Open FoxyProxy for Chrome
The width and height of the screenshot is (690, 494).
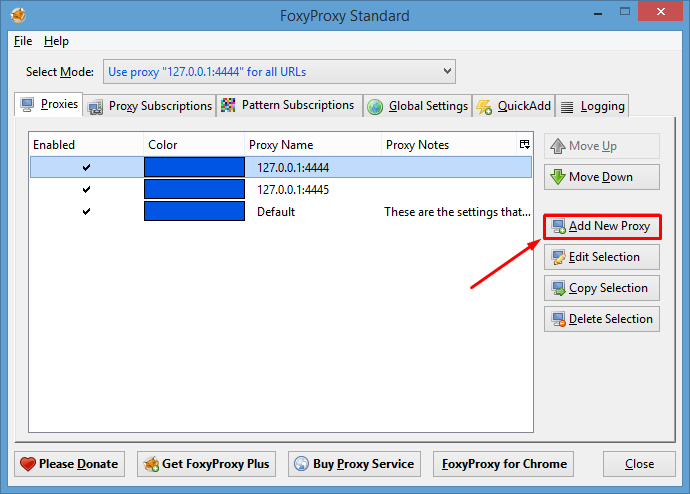tap(503, 464)
